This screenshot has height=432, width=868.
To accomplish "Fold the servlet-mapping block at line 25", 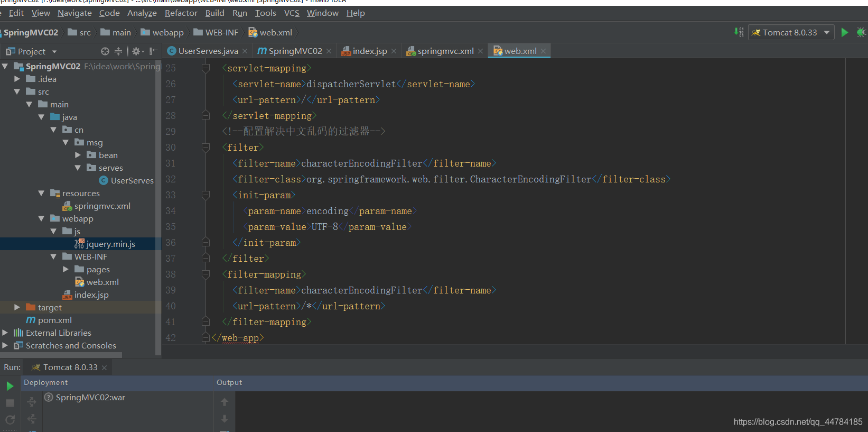I will coord(206,68).
